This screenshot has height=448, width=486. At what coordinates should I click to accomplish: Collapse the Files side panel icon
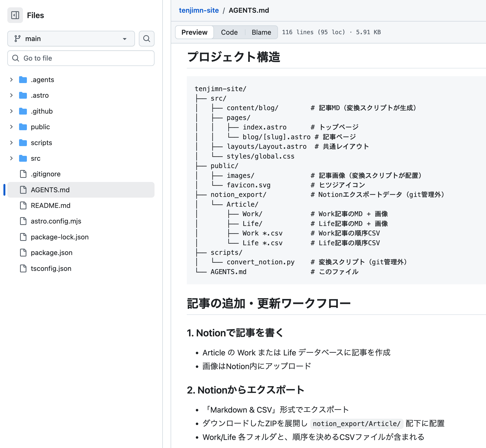point(15,15)
